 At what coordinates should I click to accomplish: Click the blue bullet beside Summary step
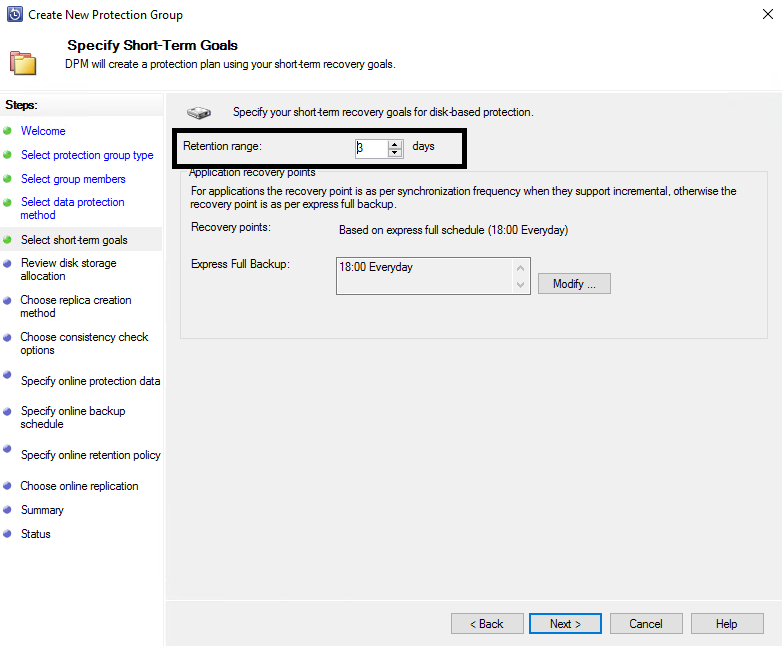coord(7,510)
